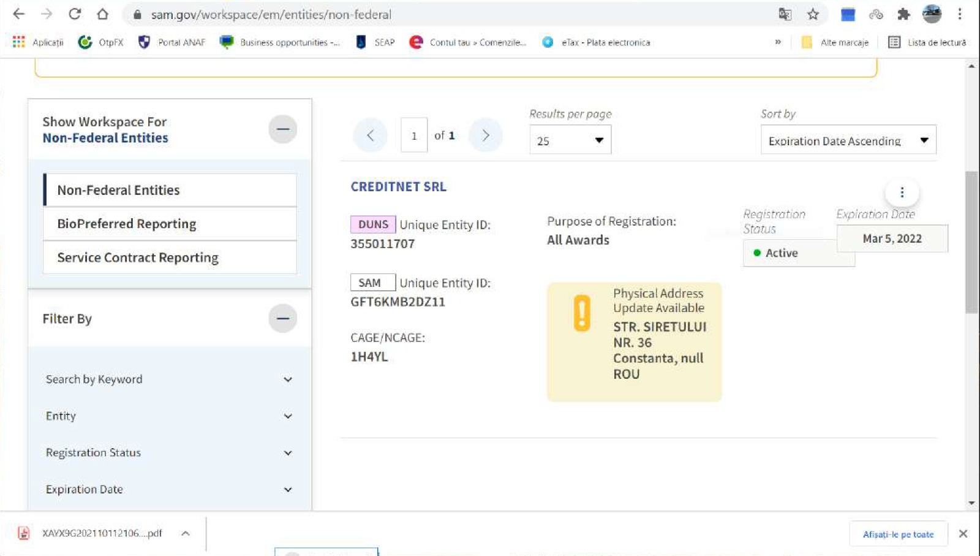
Task: Click the yellow exclamation warning icon
Action: pos(582,313)
